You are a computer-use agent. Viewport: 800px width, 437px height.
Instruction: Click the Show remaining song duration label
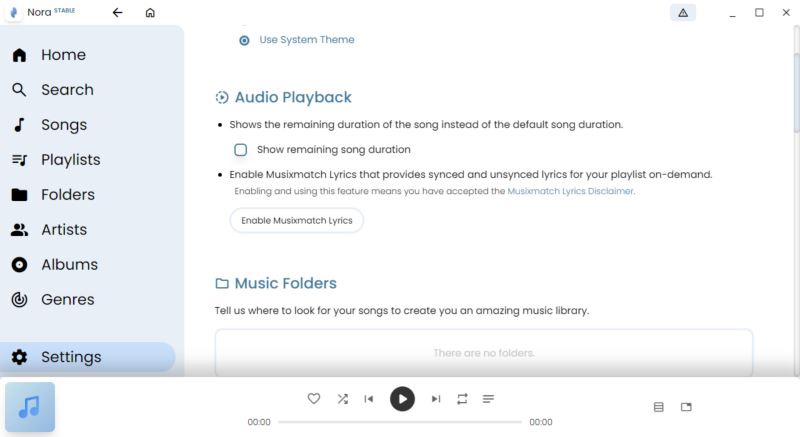[334, 150]
